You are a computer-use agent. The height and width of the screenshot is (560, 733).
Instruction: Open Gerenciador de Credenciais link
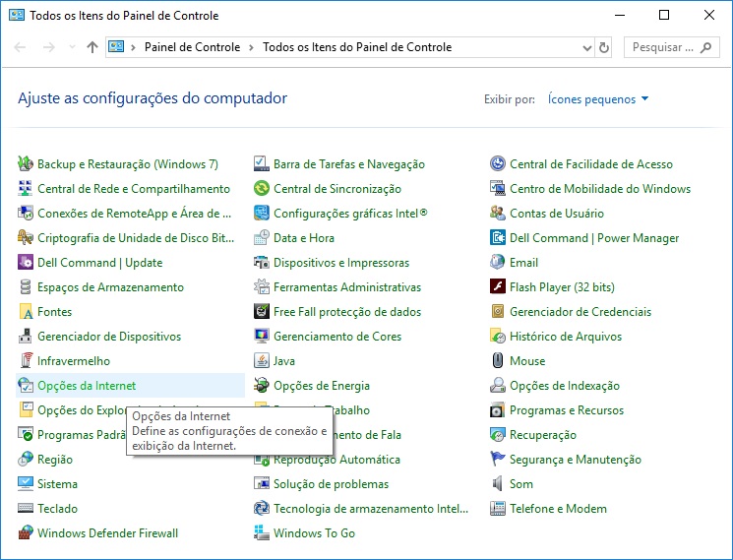[580, 312]
